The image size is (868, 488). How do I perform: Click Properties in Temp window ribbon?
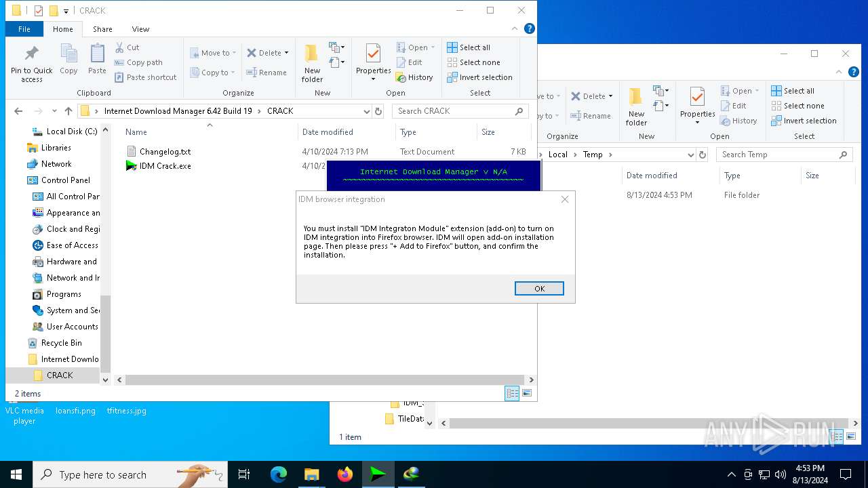tap(697, 104)
